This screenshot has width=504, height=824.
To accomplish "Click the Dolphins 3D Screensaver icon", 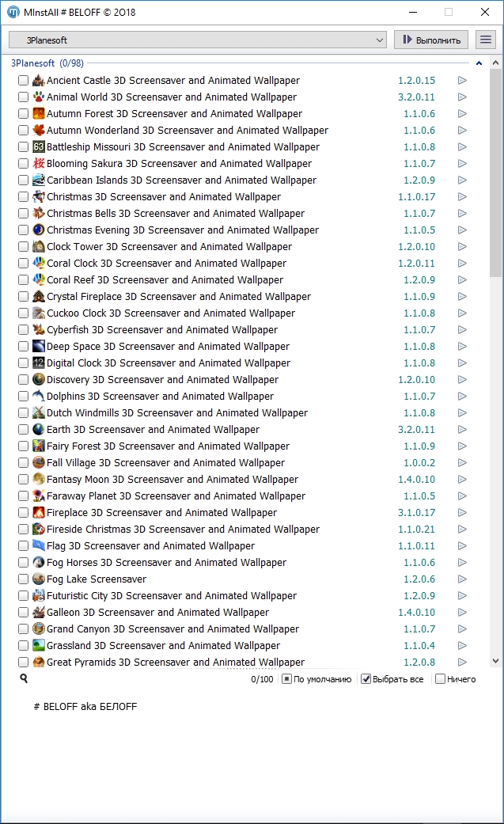I will pos(38,396).
